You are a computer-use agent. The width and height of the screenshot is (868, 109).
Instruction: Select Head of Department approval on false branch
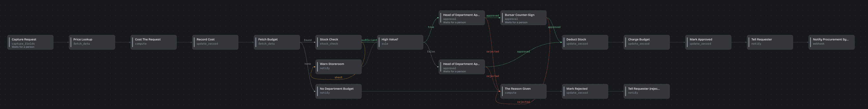pos(462,67)
